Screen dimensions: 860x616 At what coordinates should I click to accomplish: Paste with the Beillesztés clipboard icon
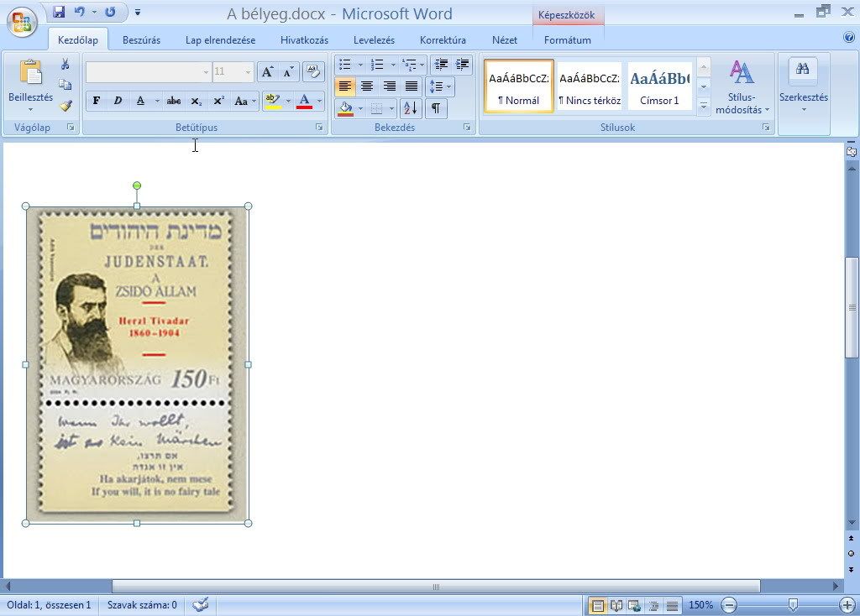(31, 72)
